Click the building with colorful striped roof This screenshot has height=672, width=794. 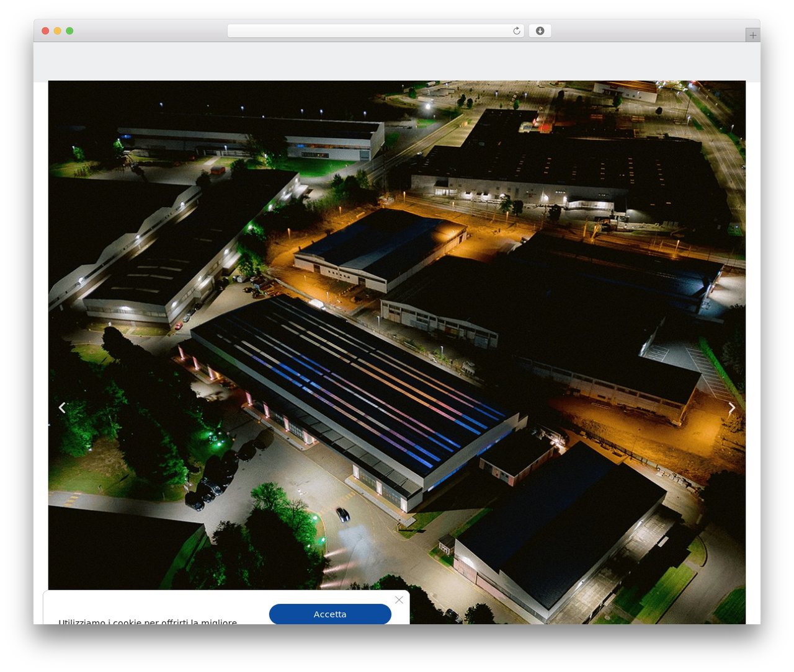coord(354,397)
